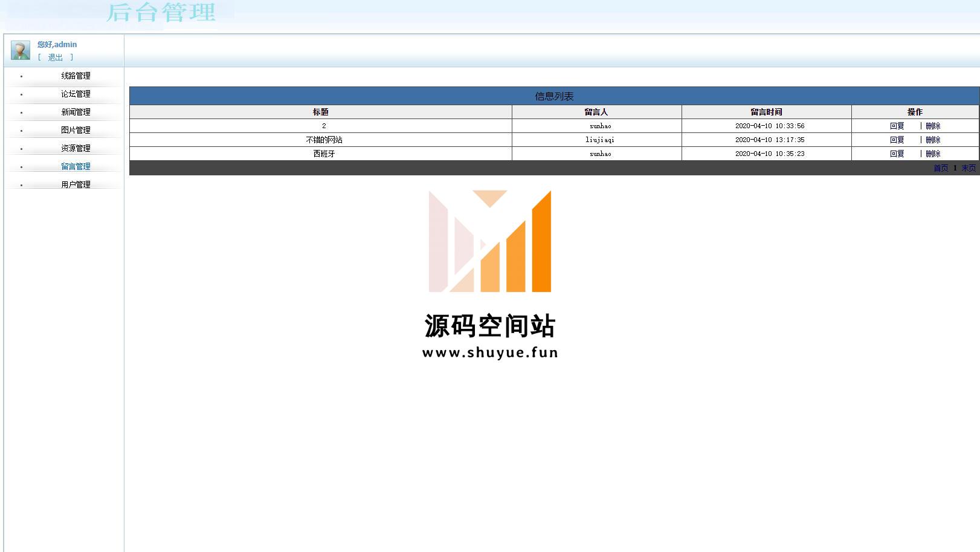Click timestamp 2020-04-10 10:35:23
The height and width of the screenshot is (552, 980).
(x=770, y=154)
